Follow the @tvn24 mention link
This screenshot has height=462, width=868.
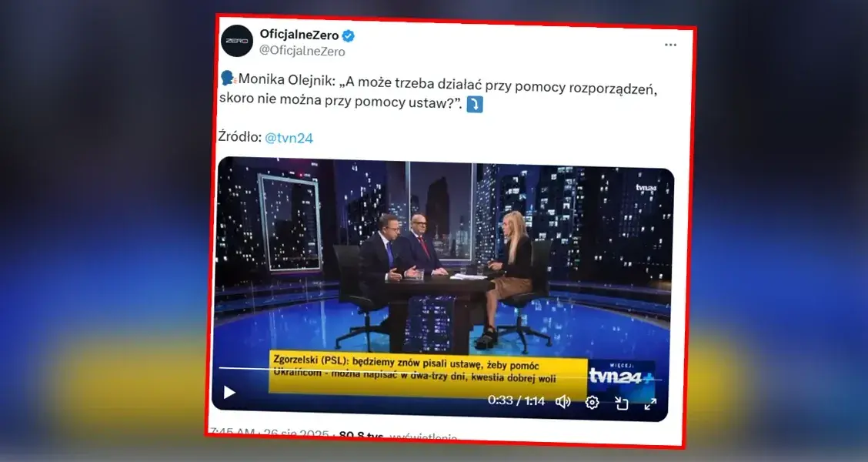click(289, 138)
